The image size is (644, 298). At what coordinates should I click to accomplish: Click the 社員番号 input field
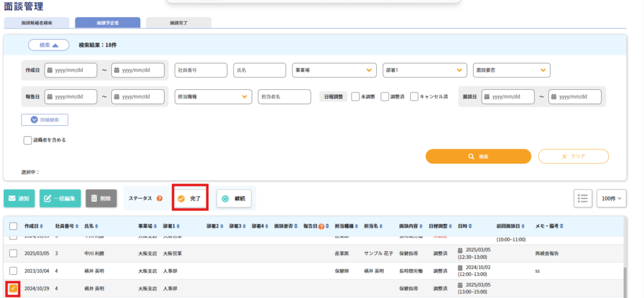pyautogui.click(x=200, y=70)
